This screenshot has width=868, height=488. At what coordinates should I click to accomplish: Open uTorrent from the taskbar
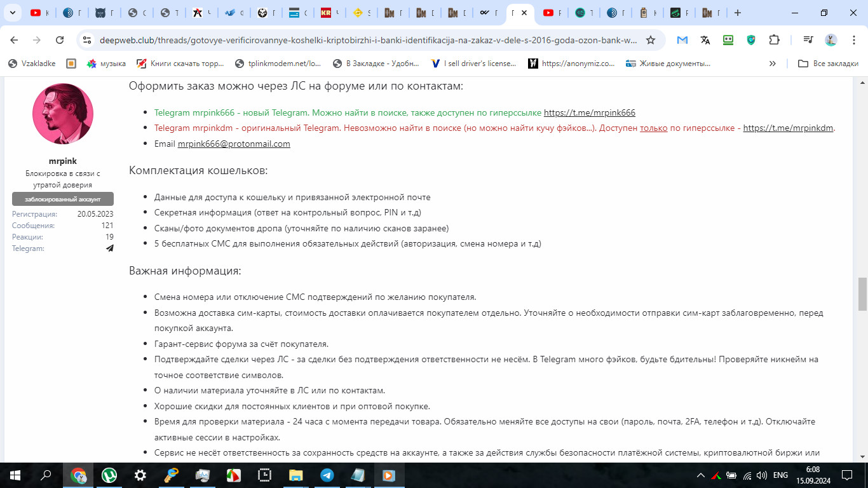(x=109, y=475)
